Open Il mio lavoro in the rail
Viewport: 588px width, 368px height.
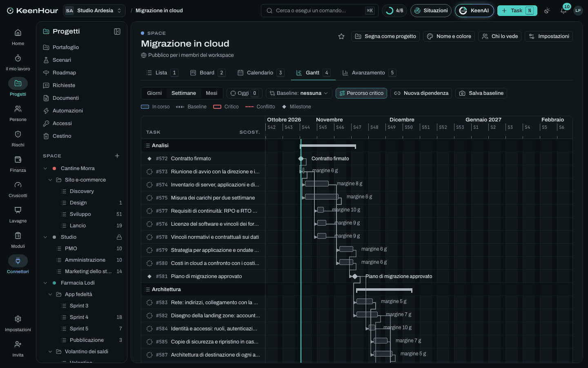tap(18, 62)
